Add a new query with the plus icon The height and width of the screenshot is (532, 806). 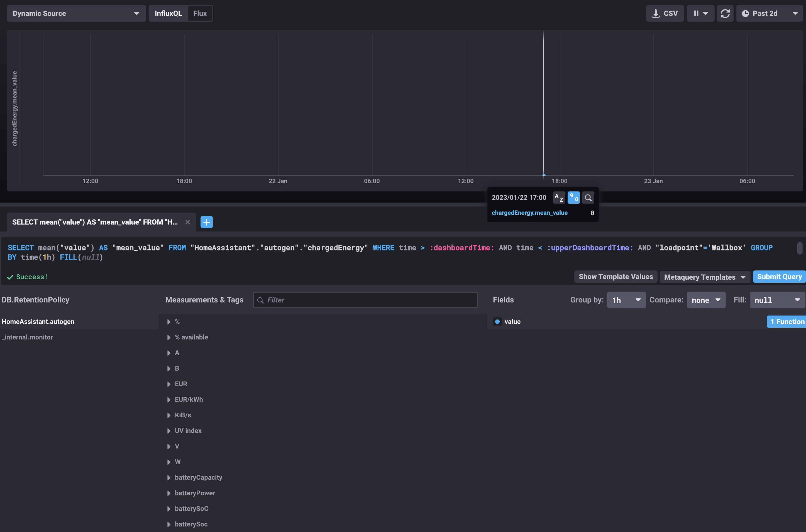(206, 222)
